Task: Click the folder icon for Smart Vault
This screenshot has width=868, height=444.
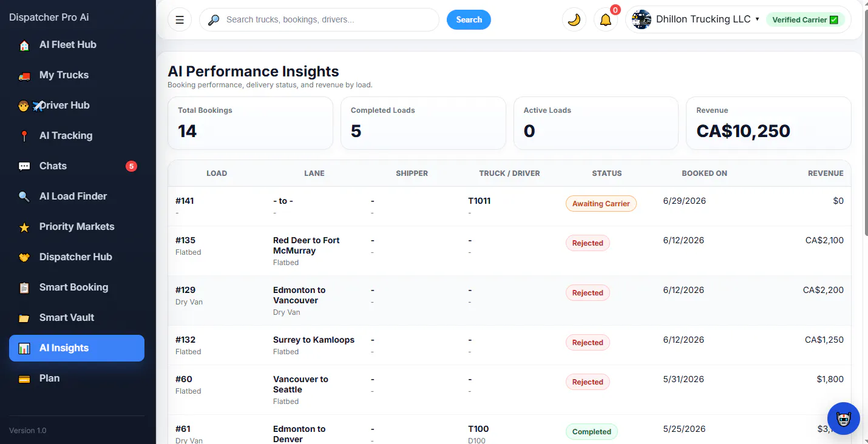Action: (24, 318)
